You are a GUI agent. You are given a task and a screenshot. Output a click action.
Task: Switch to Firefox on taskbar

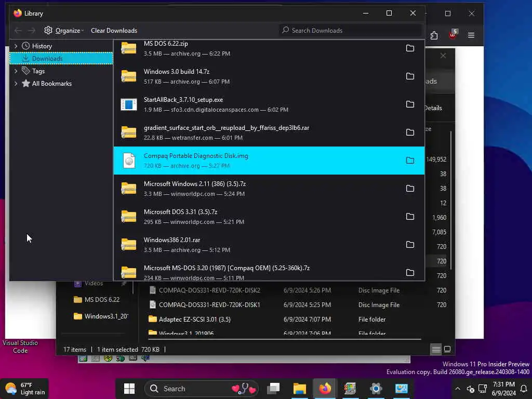325,389
